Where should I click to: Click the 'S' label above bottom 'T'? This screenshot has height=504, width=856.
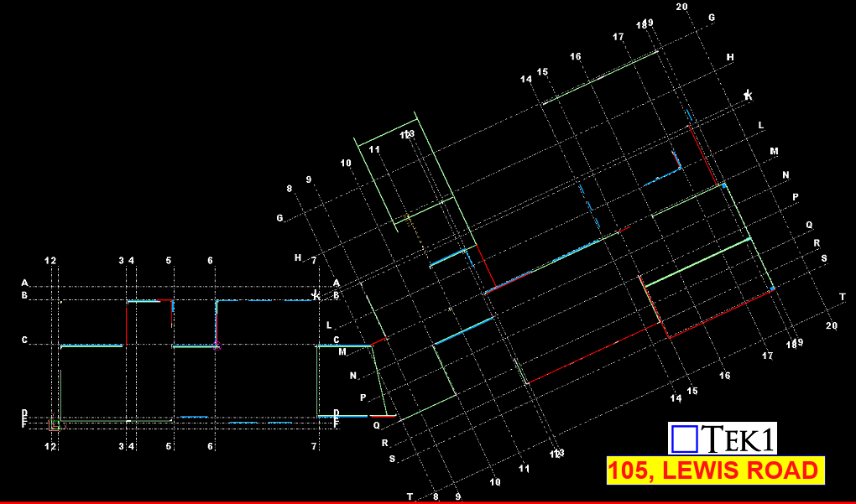point(392,459)
